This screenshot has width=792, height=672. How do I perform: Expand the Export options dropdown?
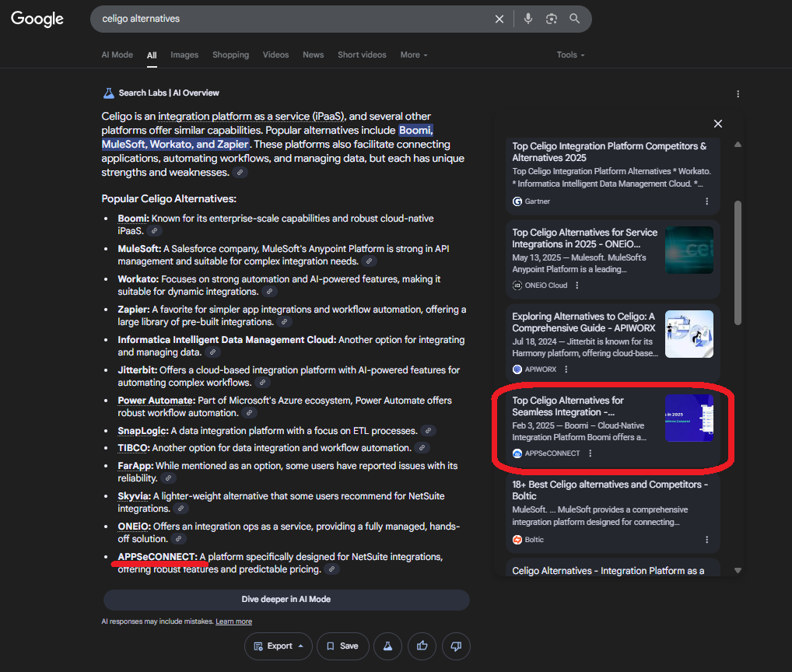279,646
